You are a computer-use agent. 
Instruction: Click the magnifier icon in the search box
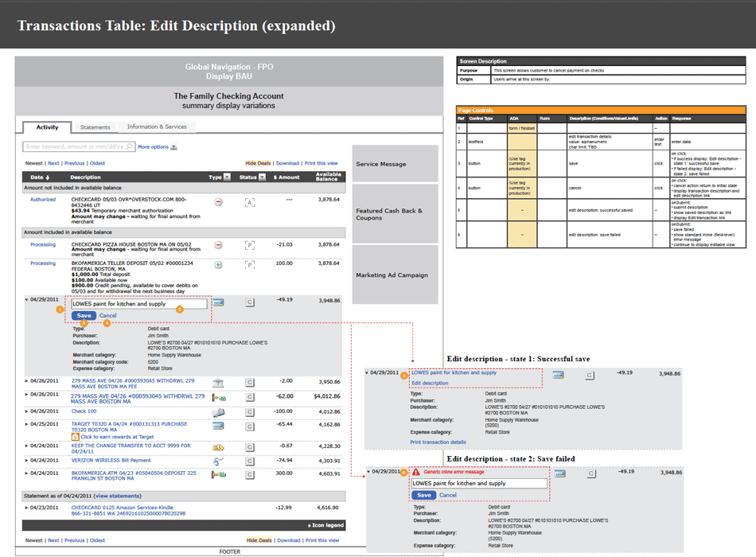pyautogui.click(x=131, y=147)
